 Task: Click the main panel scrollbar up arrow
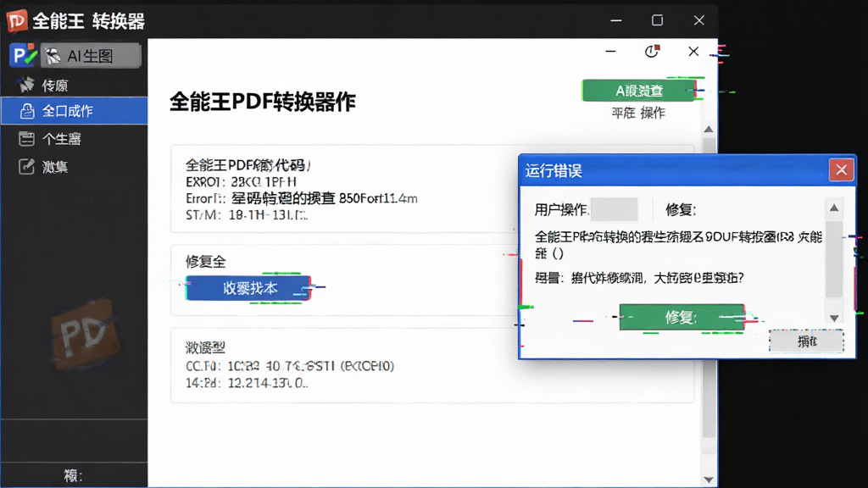709,130
